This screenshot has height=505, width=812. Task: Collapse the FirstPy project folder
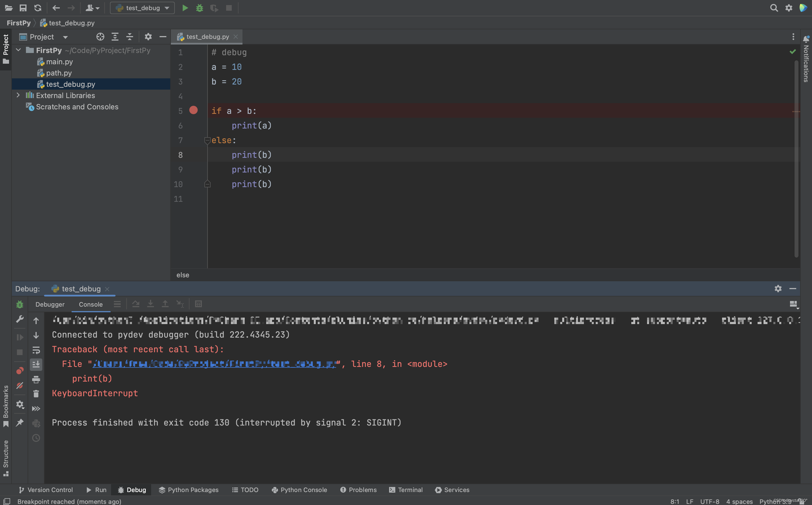[x=18, y=50]
